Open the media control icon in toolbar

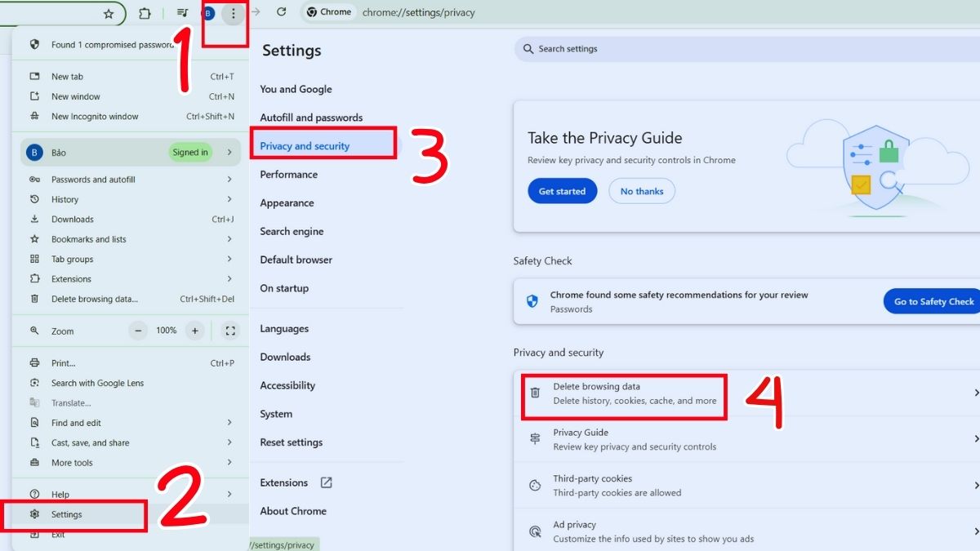(182, 13)
